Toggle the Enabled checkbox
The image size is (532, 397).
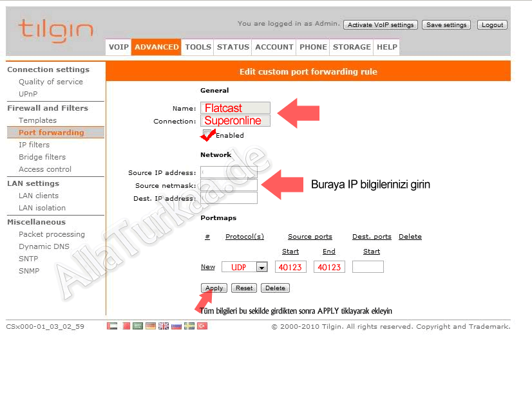(x=207, y=134)
